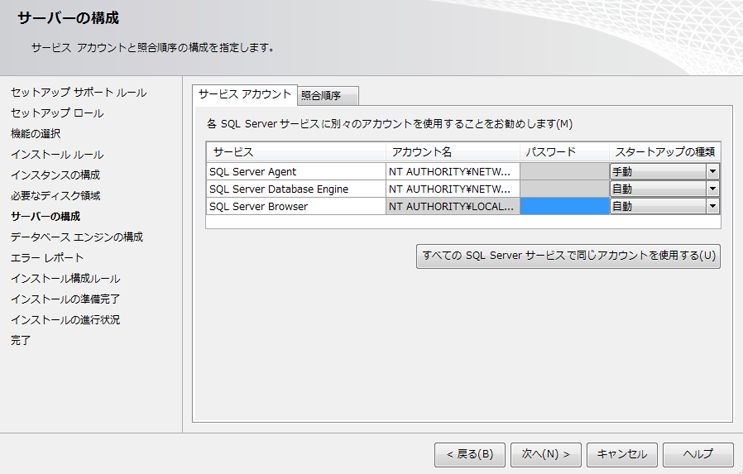The width and height of the screenshot is (743, 474).
Task: Click account name cell for SQL Server Browser
Action: click(x=453, y=206)
